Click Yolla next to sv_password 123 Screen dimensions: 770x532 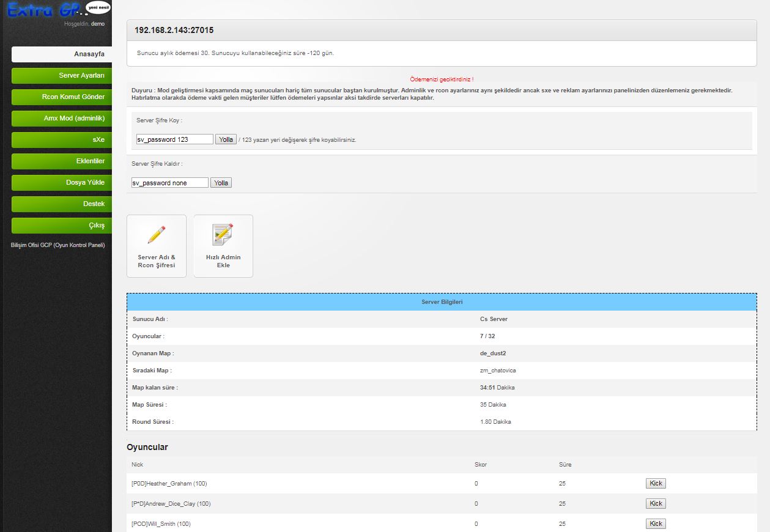pyautogui.click(x=226, y=139)
